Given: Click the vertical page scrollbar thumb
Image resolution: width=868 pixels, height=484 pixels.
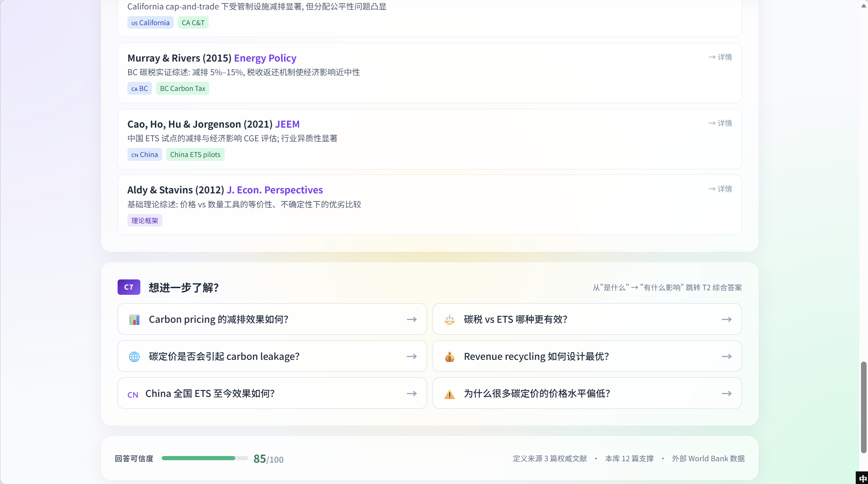Looking at the screenshot, I should click(x=863, y=407).
